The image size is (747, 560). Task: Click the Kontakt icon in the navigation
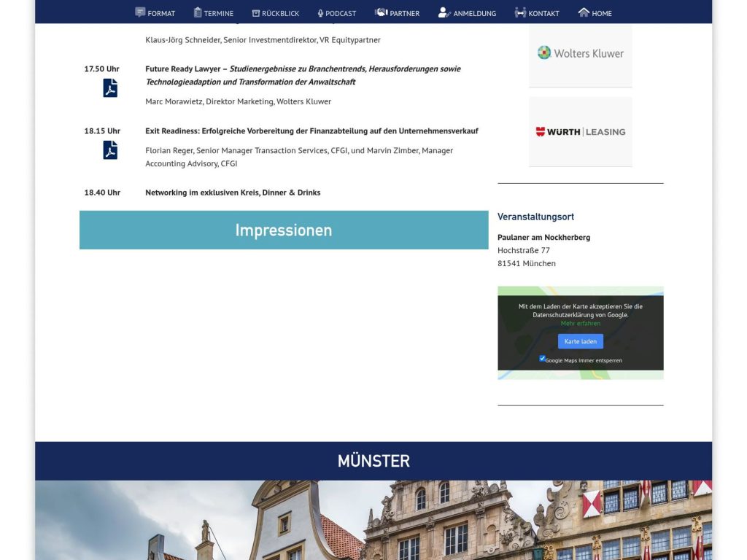pyautogui.click(x=520, y=12)
